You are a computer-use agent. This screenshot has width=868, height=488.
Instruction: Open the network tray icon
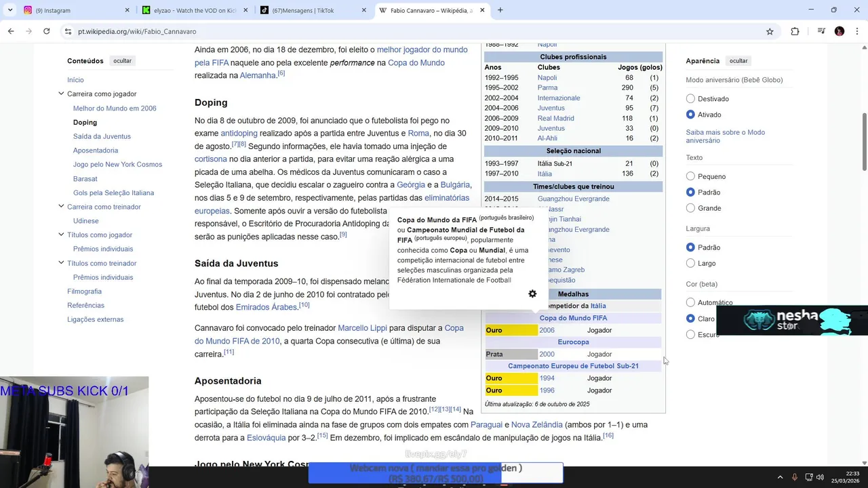click(809, 477)
